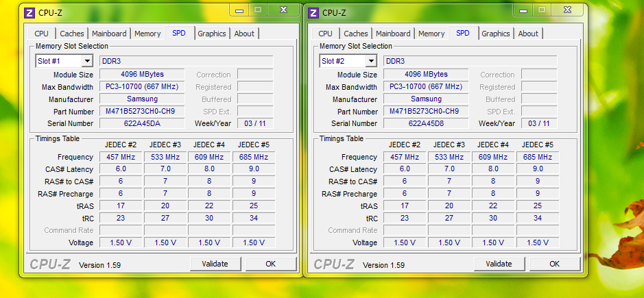The height and width of the screenshot is (298, 644).
Task: Open About tab in left window
Action: pos(244,34)
